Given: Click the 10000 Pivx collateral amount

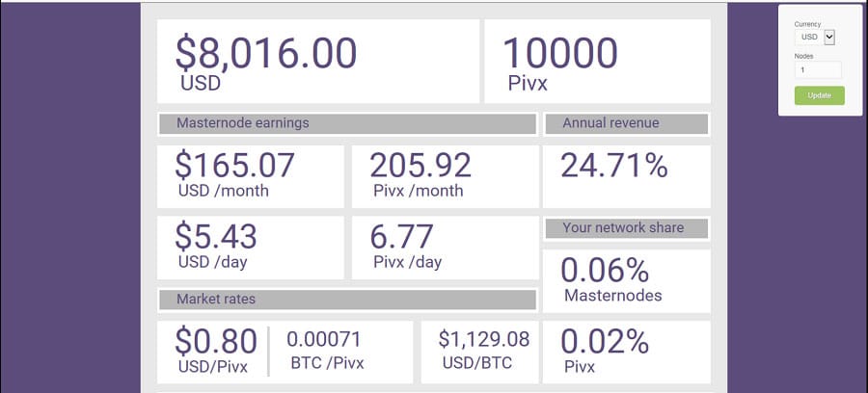Looking at the screenshot, I should point(560,53).
